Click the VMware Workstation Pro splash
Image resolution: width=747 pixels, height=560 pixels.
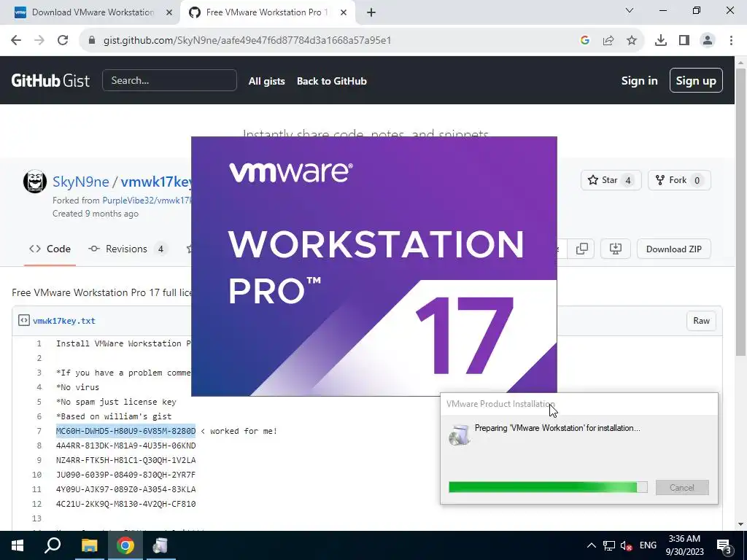pos(374,265)
